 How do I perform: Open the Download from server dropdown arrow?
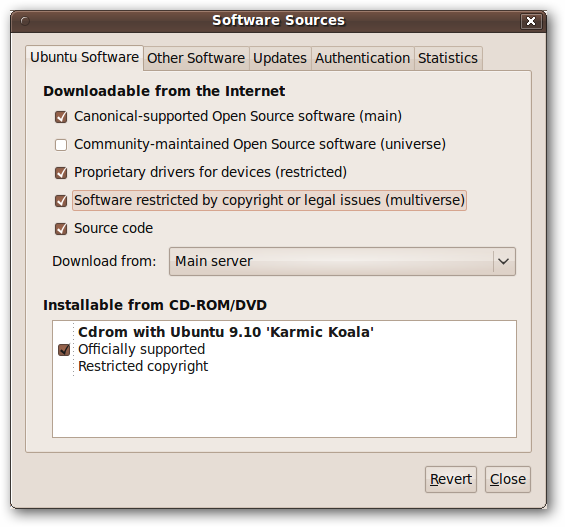tap(503, 261)
